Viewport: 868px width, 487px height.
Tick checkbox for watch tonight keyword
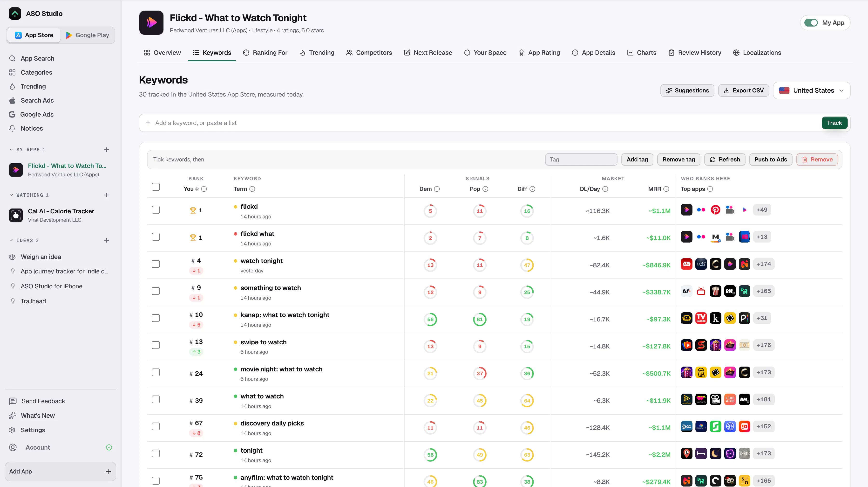point(156,264)
